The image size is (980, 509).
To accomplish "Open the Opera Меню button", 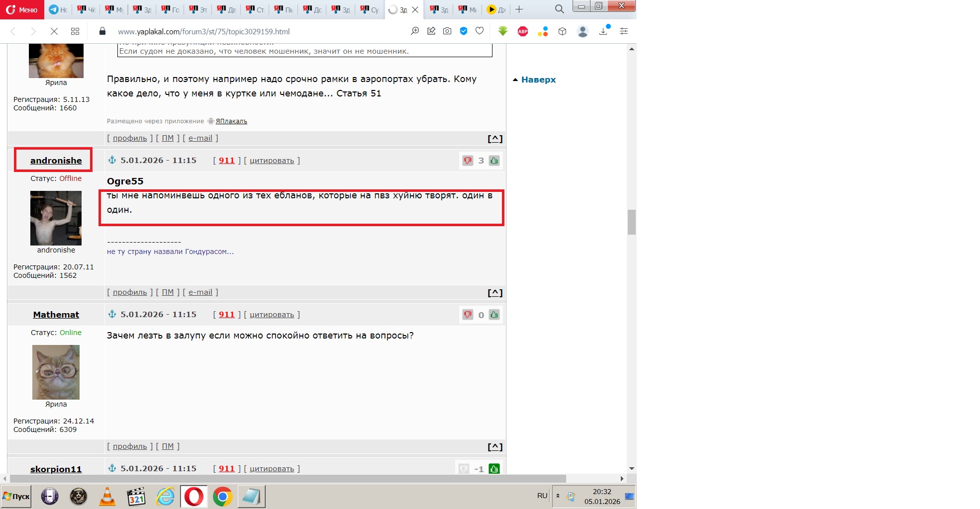I will coord(22,9).
